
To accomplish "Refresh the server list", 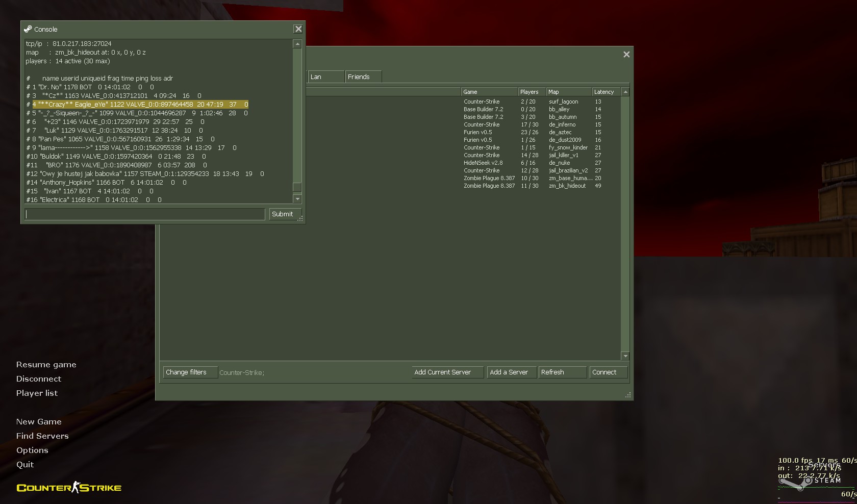I will click(x=562, y=372).
